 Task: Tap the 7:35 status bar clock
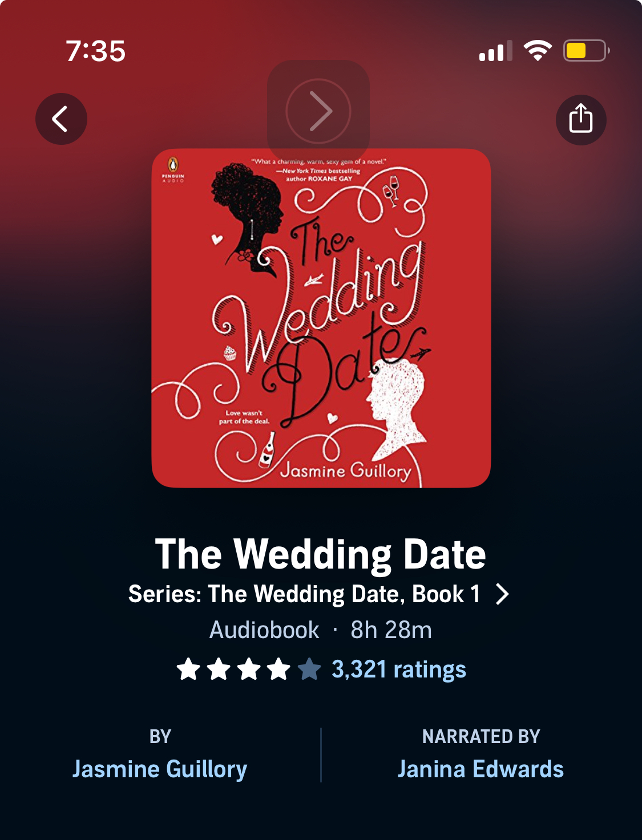(96, 51)
